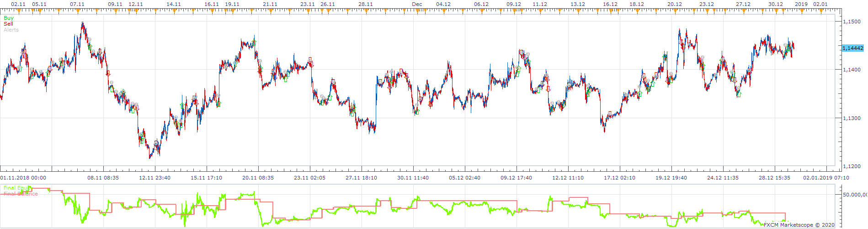This screenshot has width=868, height=229.
Task: Click the 02.01.2019 07:10 timestamp
Action: [826, 178]
